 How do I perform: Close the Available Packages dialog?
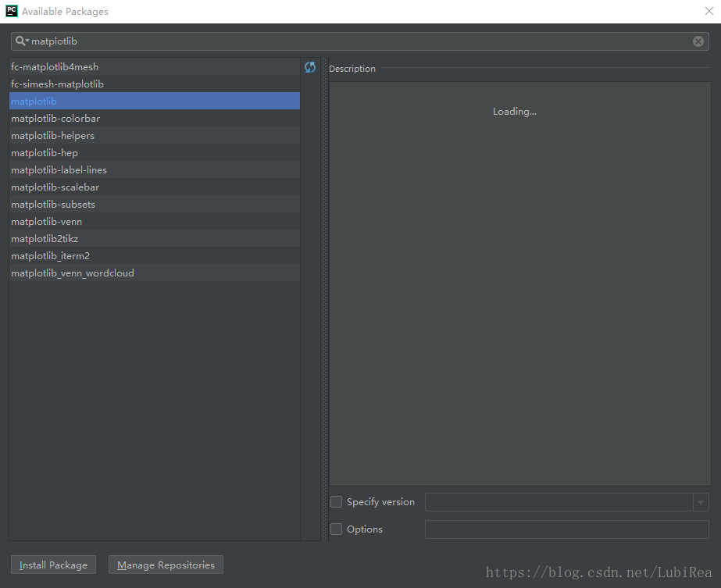point(709,11)
